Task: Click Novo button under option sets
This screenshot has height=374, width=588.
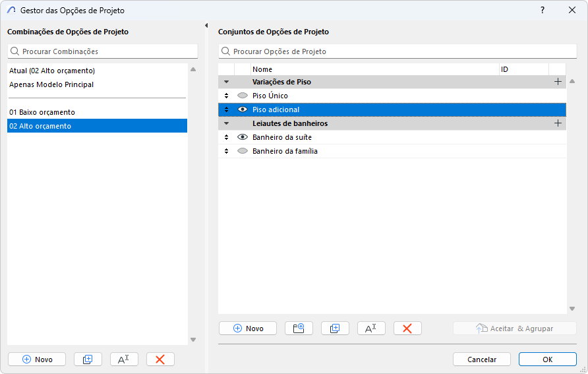Action: [248, 328]
